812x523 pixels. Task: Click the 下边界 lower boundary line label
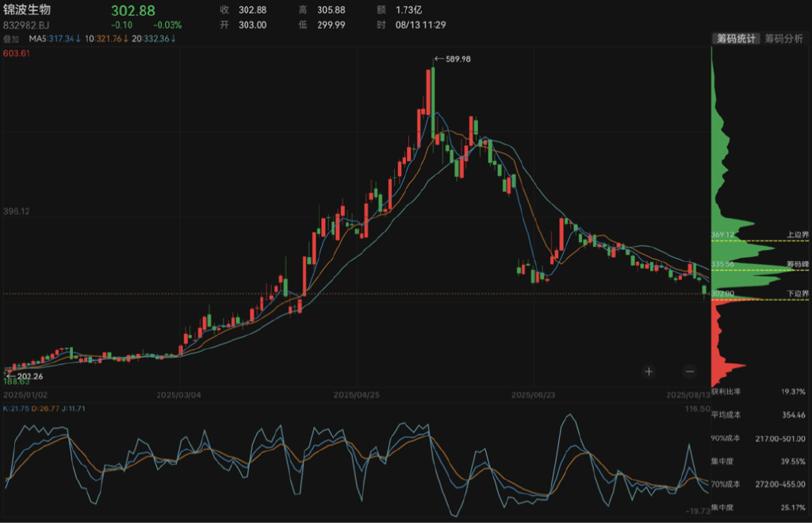pyautogui.click(x=796, y=294)
